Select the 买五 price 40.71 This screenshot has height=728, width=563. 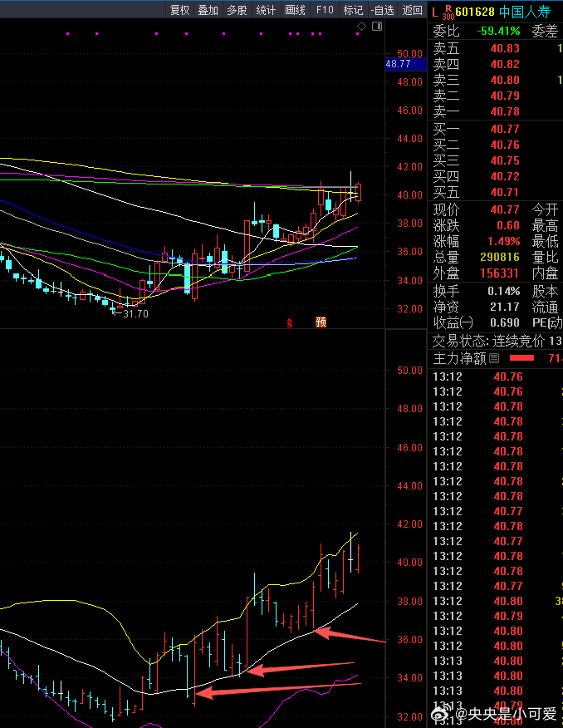pos(505,192)
